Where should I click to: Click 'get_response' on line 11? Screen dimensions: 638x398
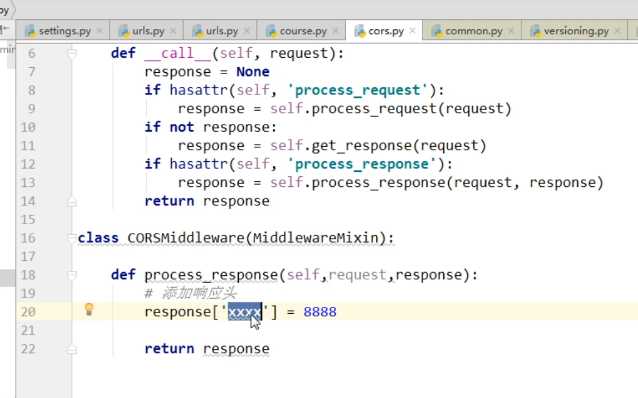362,146
